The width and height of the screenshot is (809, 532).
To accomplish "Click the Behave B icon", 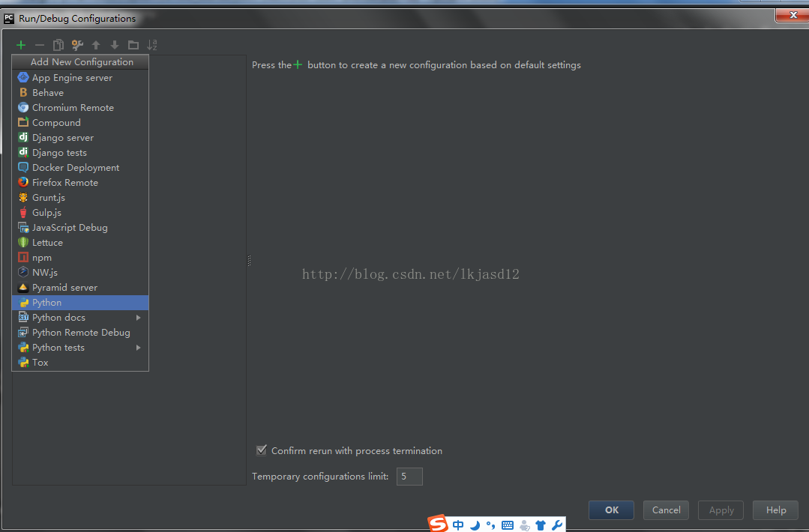I will click(x=23, y=93).
